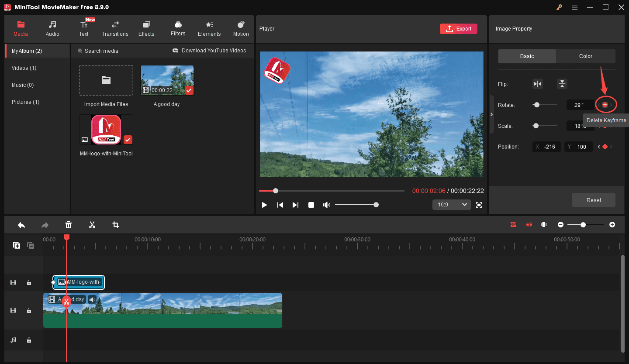Click the Reset button
The width and height of the screenshot is (629, 364).
point(594,200)
